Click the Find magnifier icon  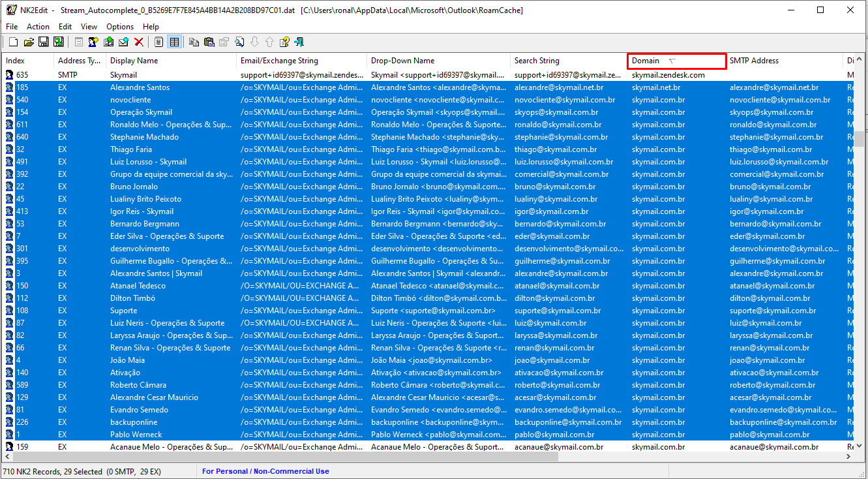pyautogui.click(x=239, y=42)
